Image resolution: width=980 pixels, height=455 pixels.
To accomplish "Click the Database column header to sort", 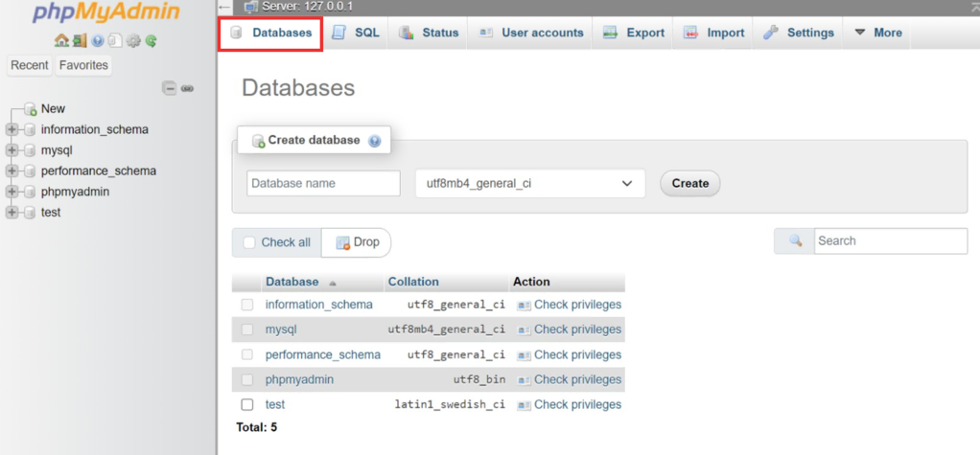I will coord(292,282).
